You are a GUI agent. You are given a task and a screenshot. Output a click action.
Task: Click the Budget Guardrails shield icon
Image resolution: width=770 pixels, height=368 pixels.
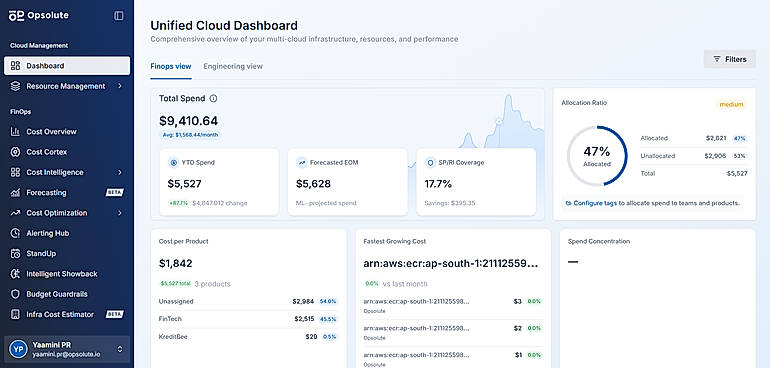tap(15, 294)
